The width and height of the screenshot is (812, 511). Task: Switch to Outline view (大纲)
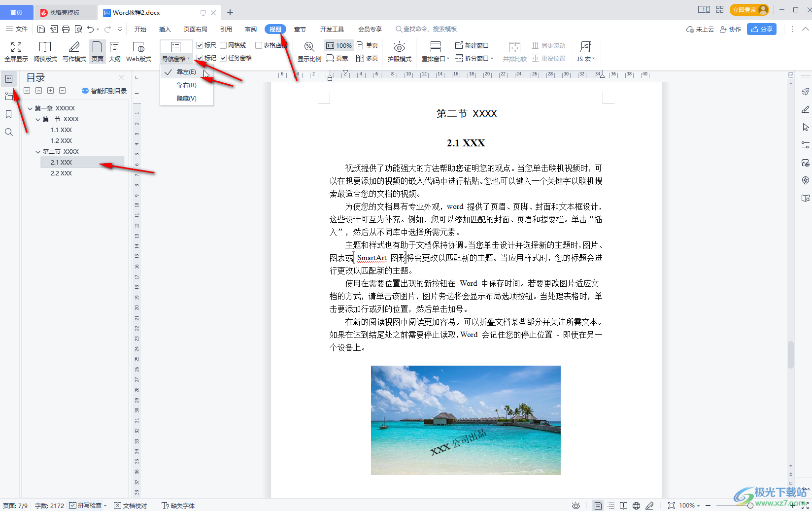(x=115, y=52)
